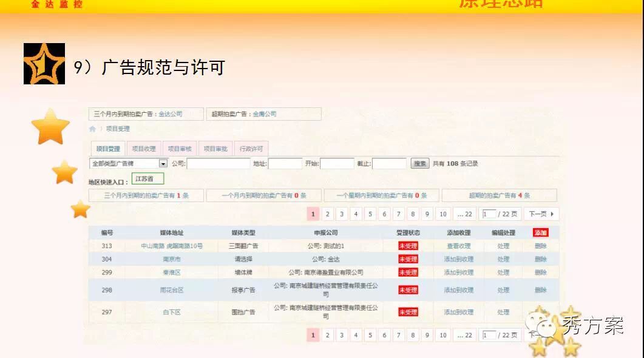Click 添加到收理 for record 304

(x=459, y=259)
